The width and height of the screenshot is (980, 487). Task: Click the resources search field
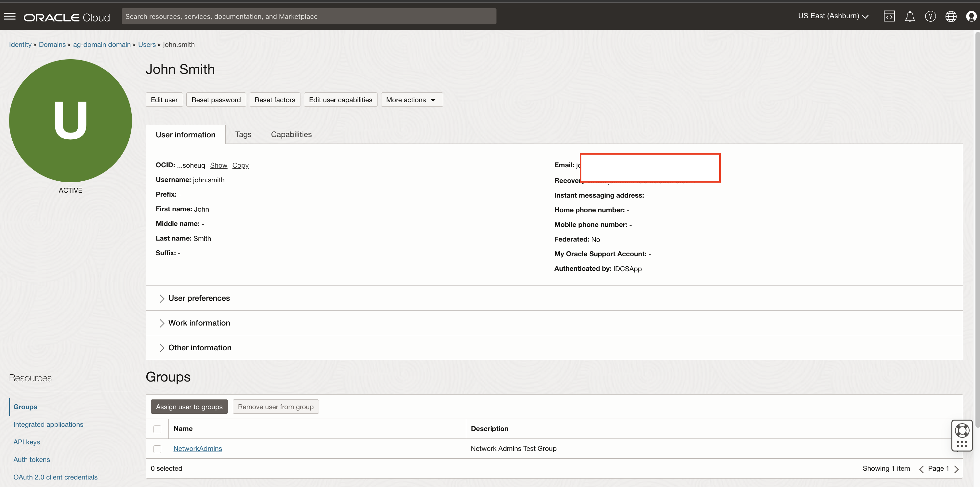coord(309,16)
